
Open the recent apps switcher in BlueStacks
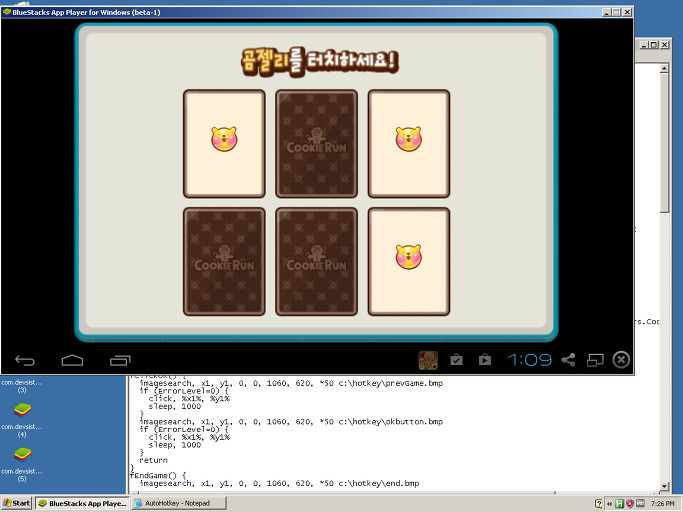pyautogui.click(x=120, y=360)
